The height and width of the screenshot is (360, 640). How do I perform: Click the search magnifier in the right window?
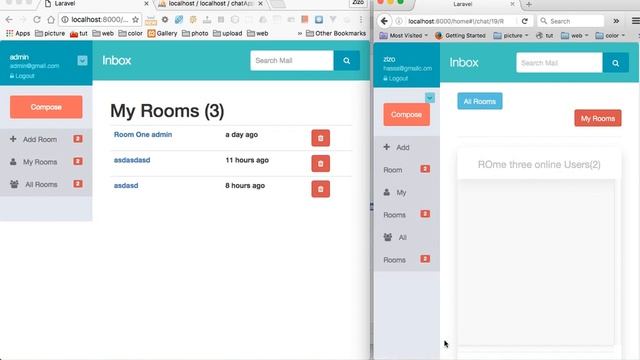pos(616,63)
